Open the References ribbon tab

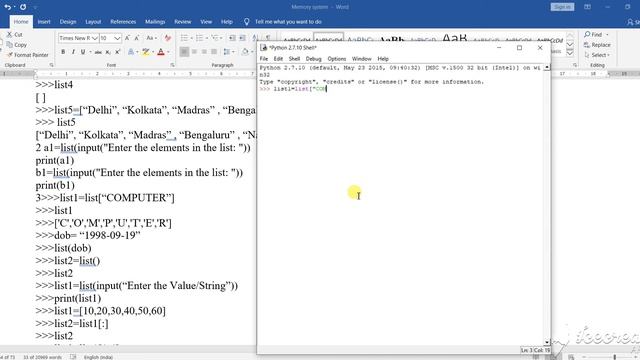coord(123,22)
